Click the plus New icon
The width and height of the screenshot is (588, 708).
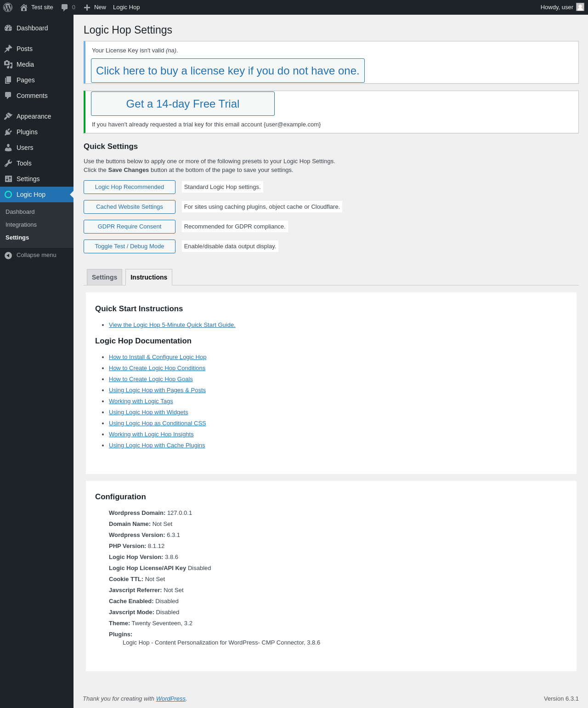(x=87, y=7)
